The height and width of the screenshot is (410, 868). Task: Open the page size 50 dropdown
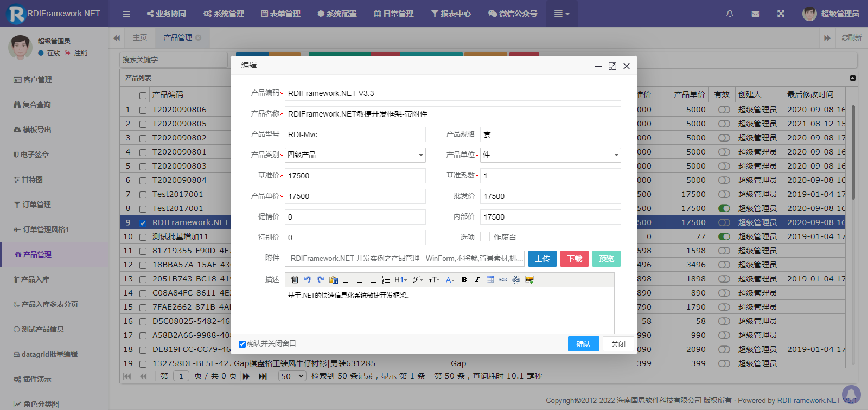pos(292,376)
